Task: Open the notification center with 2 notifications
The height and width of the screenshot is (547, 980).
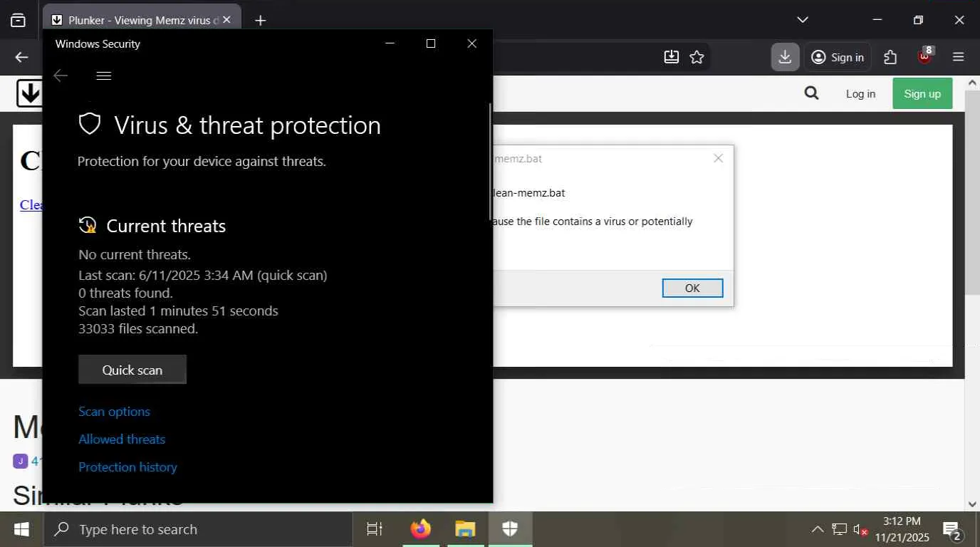Action: tap(953, 529)
